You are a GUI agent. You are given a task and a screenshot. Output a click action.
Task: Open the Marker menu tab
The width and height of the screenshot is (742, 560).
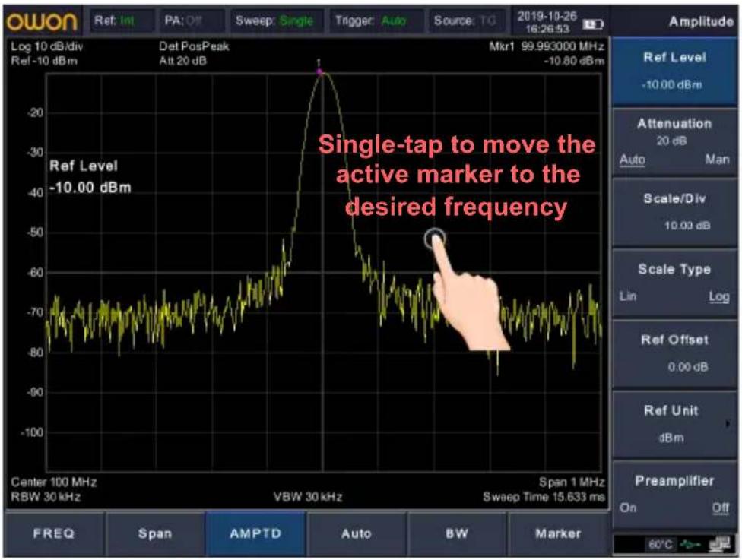pos(558,533)
